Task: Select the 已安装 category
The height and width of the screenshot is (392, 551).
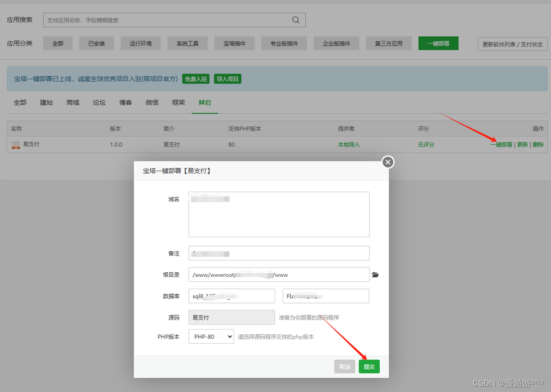Action: [97, 44]
